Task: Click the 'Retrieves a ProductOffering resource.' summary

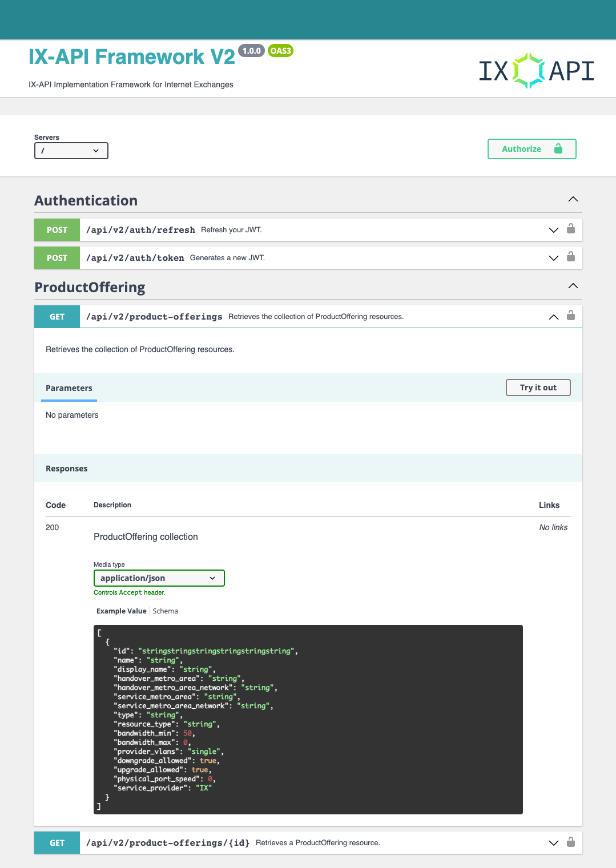Action: pyautogui.click(x=318, y=843)
